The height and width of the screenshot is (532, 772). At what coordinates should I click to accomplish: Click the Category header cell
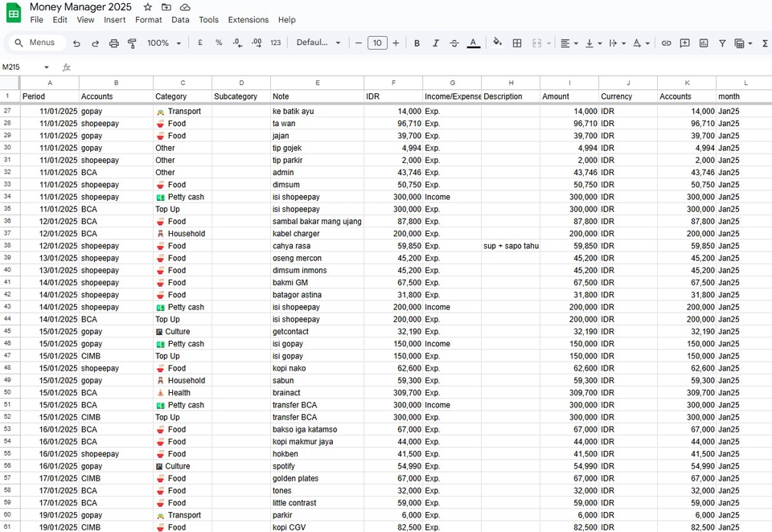[x=183, y=96]
